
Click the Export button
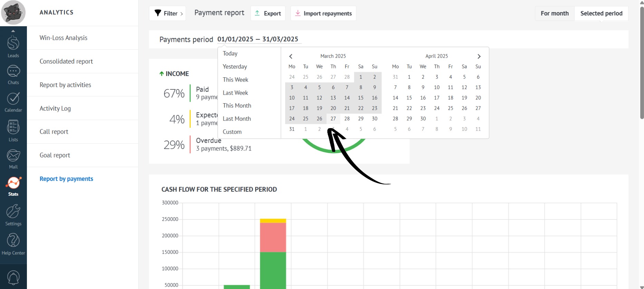[268, 13]
